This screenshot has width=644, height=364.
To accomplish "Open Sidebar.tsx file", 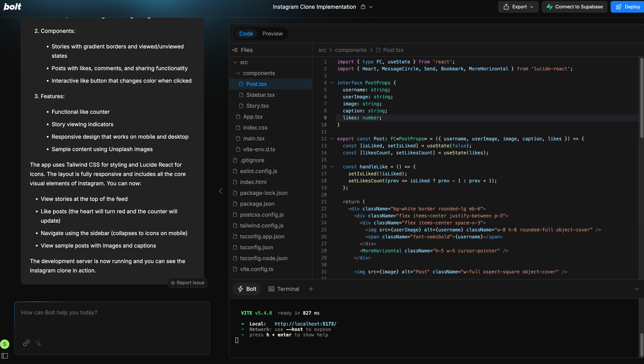I will pyautogui.click(x=270, y=95).
